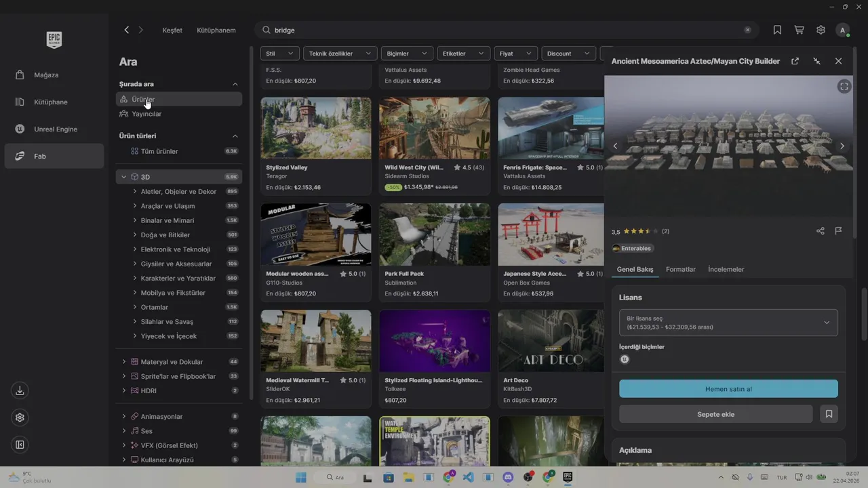Select Tüm ürünler product type
Screen dimensions: 868x488
click(x=179, y=151)
